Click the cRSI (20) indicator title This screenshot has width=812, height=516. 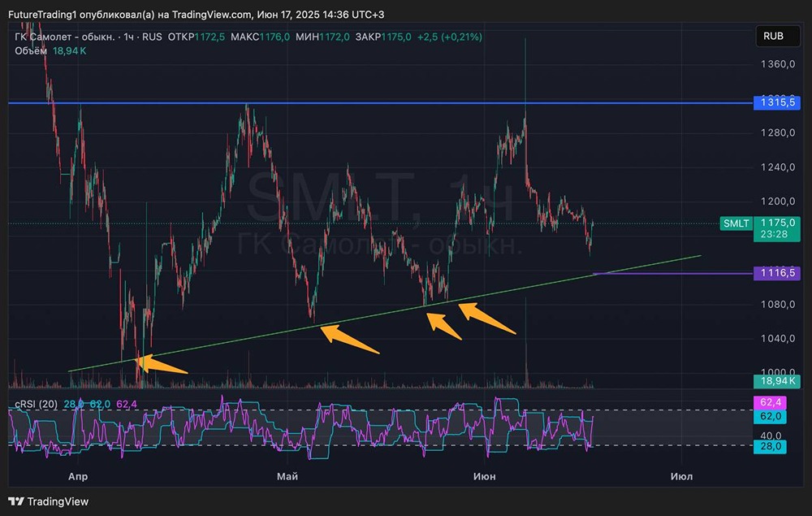click(x=37, y=404)
